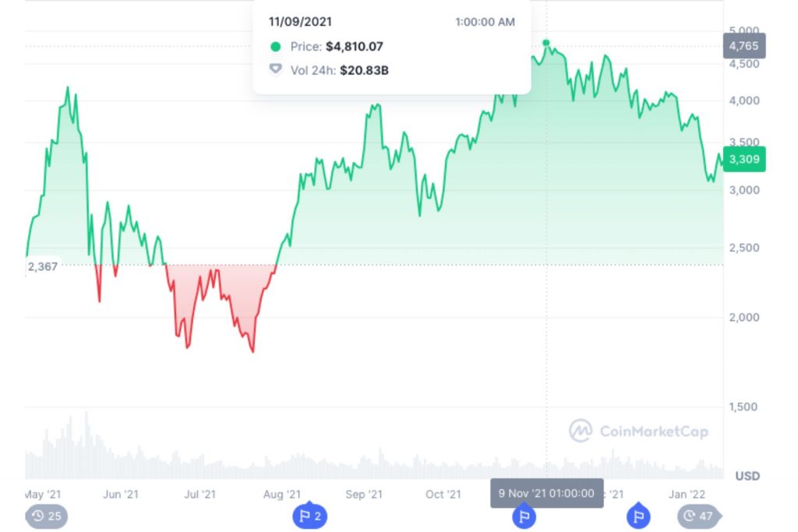
Task: Click the CoinMarketCap watermark logo
Action: 581,431
